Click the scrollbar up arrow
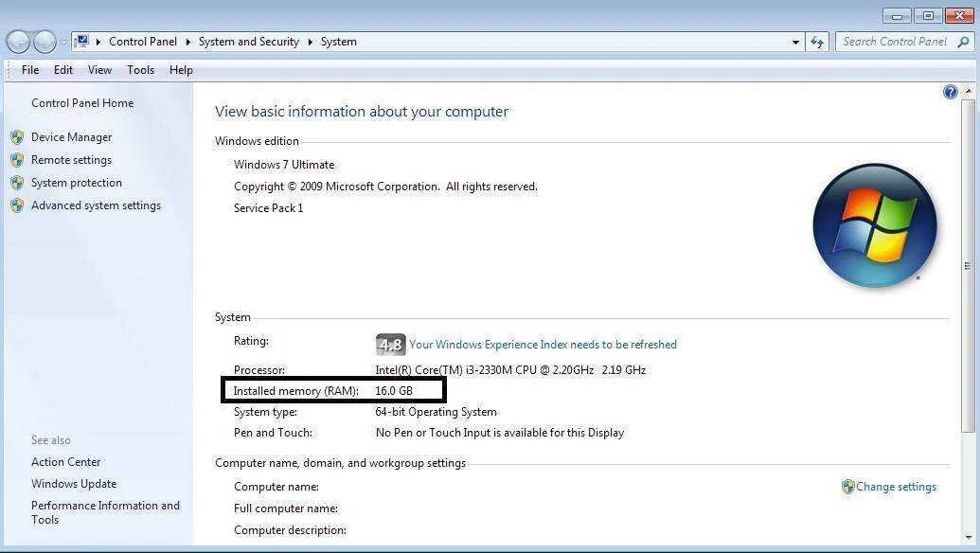The width and height of the screenshot is (980, 553). tap(968, 91)
